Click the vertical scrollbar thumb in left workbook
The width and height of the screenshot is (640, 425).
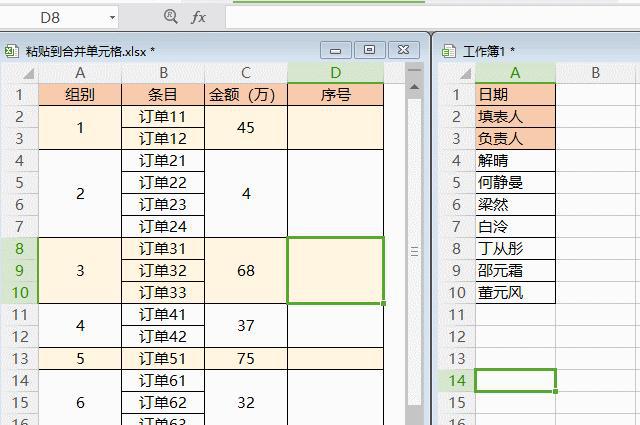[x=414, y=251]
